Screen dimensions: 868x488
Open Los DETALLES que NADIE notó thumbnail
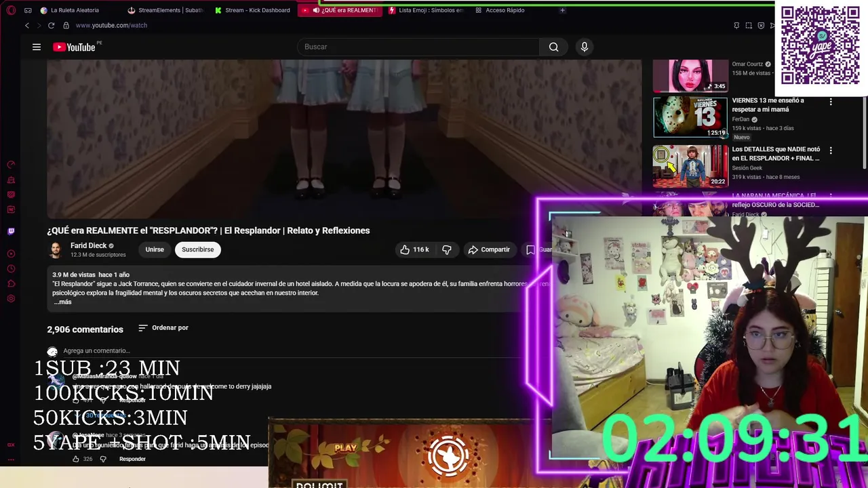tap(690, 166)
